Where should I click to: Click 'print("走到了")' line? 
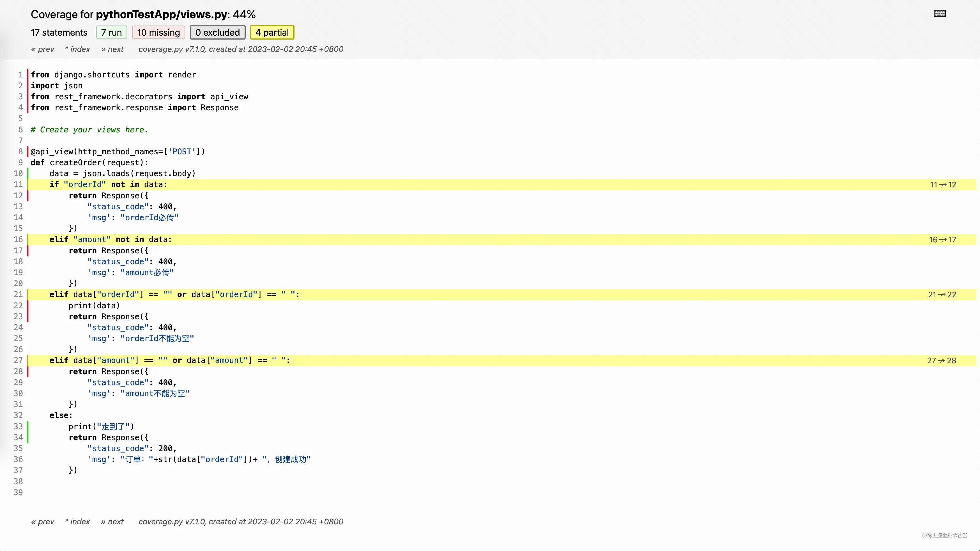point(101,426)
